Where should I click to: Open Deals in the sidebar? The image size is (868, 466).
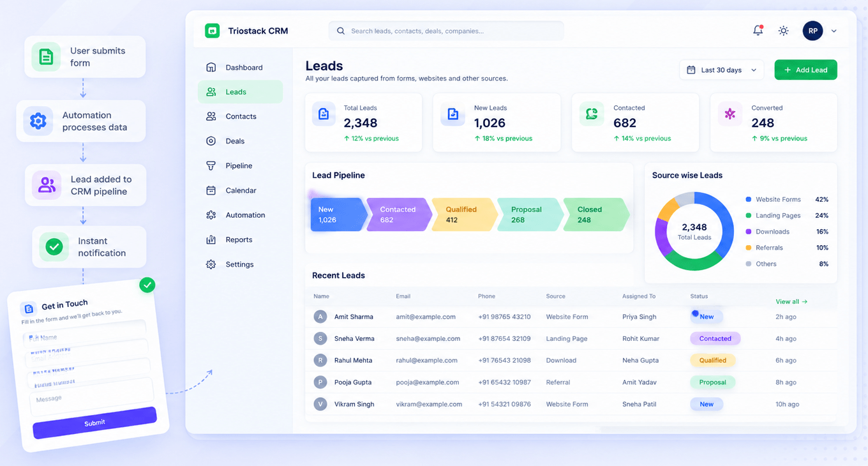(x=240, y=141)
